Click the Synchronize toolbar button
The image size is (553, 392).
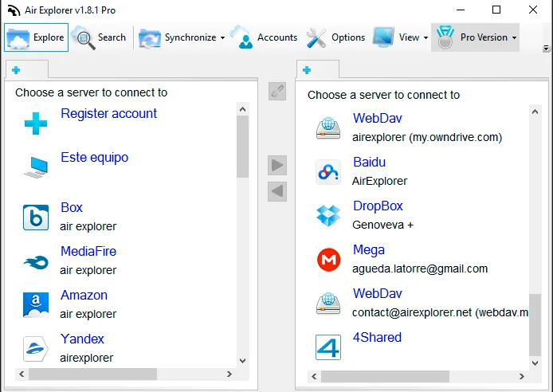(x=178, y=37)
